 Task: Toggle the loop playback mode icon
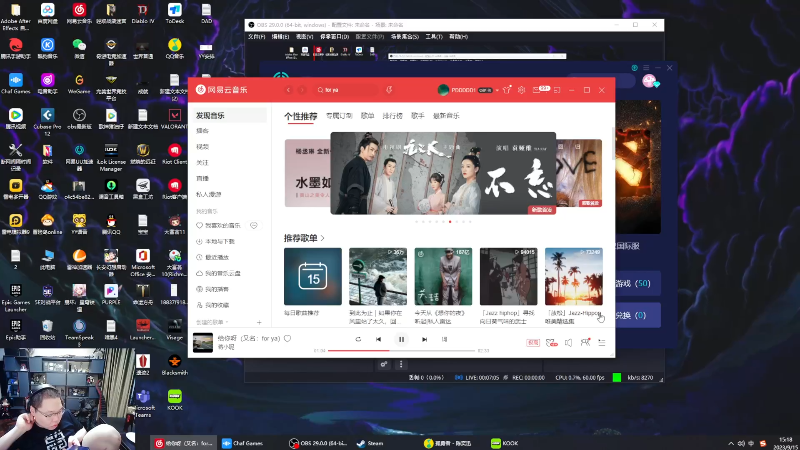[x=358, y=339]
